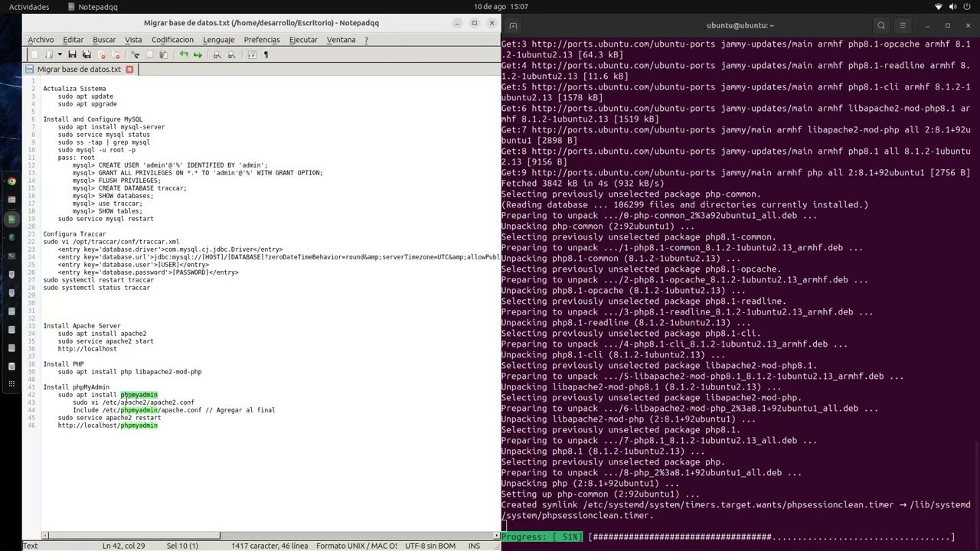The width and height of the screenshot is (980, 551).
Task: Select the Migrar base de datos.txt tab
Action: tap(79, 70)
